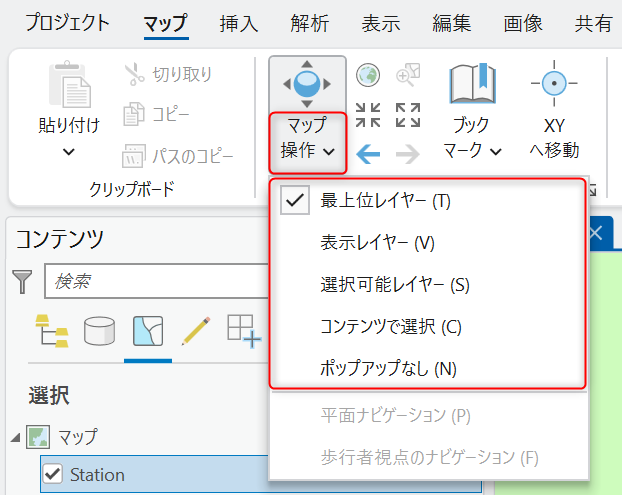Collapse the マップ tree node
622x495 pixels.
(15, 438)
